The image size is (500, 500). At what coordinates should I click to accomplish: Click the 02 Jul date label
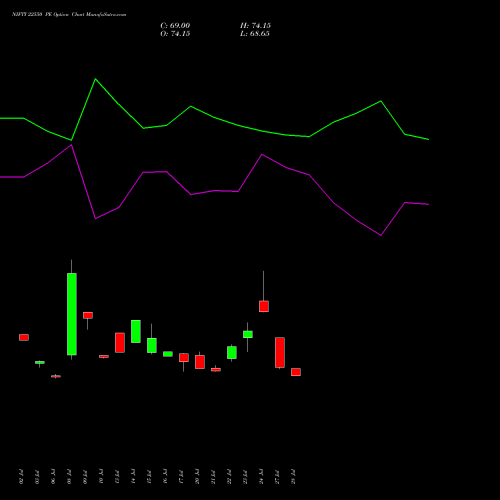[x=21, y=477]
